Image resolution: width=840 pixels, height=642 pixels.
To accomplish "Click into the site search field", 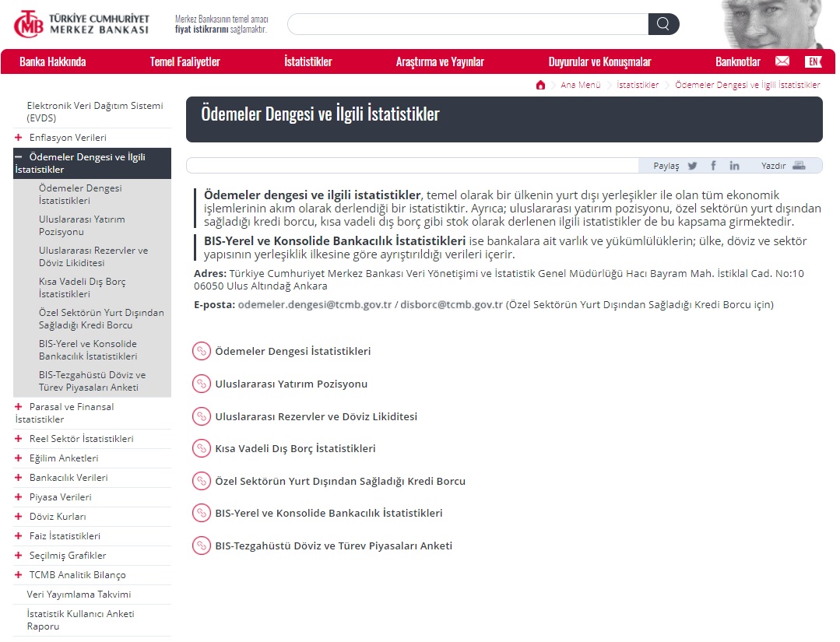I will point(467,24).
